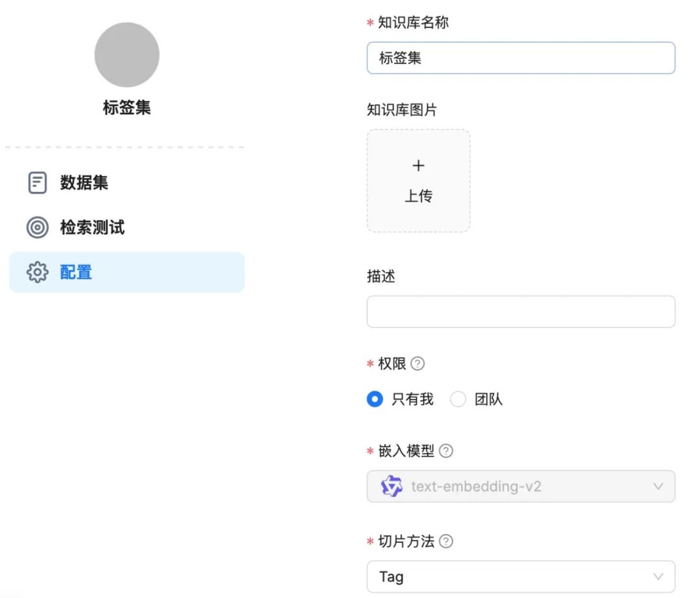Select the 只有我 permission option
Image resolution: width=700 pixels, height=598 pixels.
point(375,399)
